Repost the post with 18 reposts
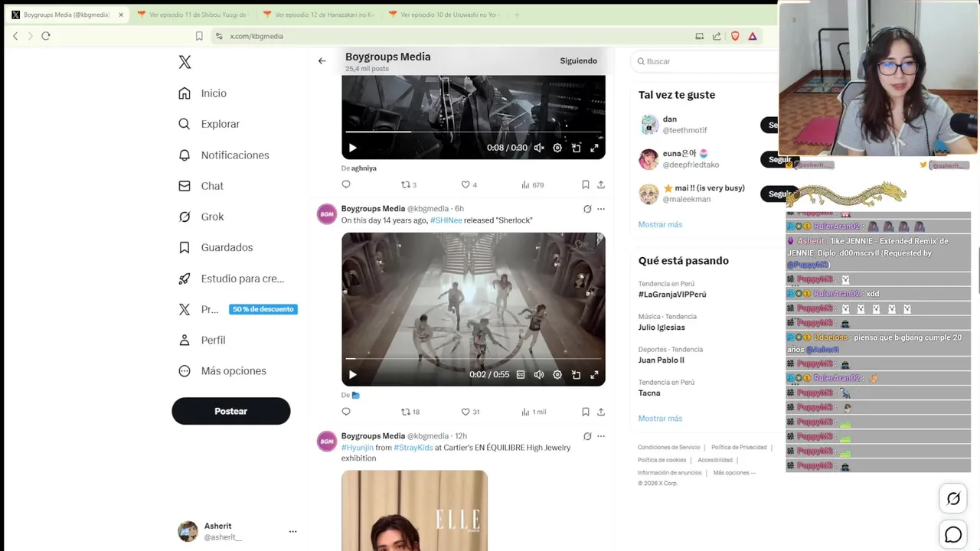This screenshot has height=551, width=980. pos(410,412)
